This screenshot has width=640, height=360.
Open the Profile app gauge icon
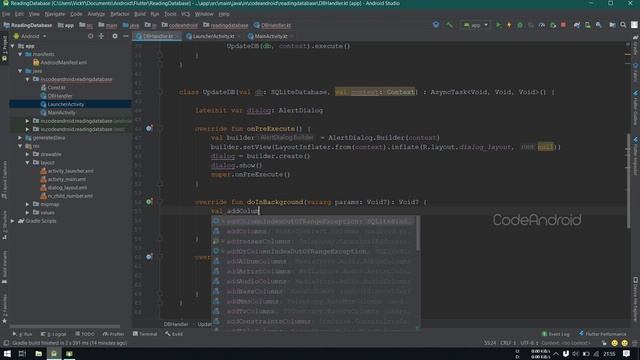[x=542, y=25]
